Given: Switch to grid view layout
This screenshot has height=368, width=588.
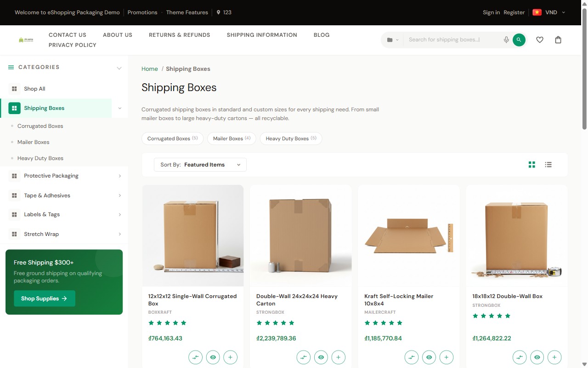Looking at the screenshot, I should (532, 165).
